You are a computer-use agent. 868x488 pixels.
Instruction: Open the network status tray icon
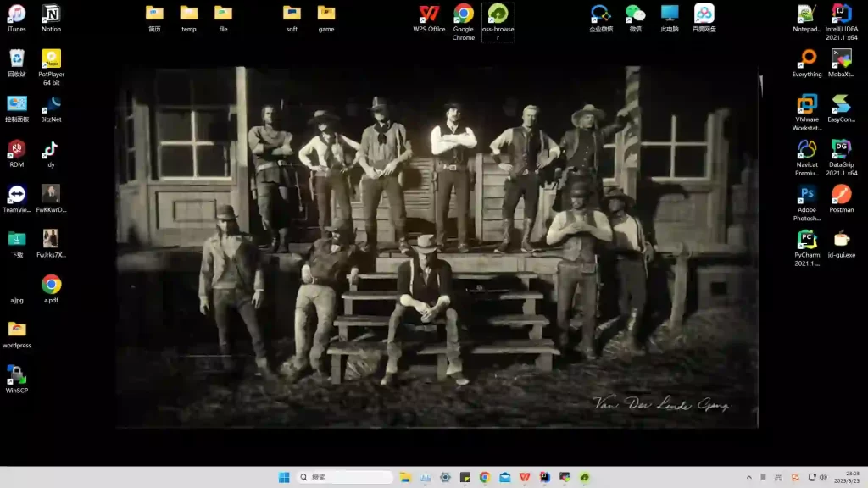click(812, 477)
